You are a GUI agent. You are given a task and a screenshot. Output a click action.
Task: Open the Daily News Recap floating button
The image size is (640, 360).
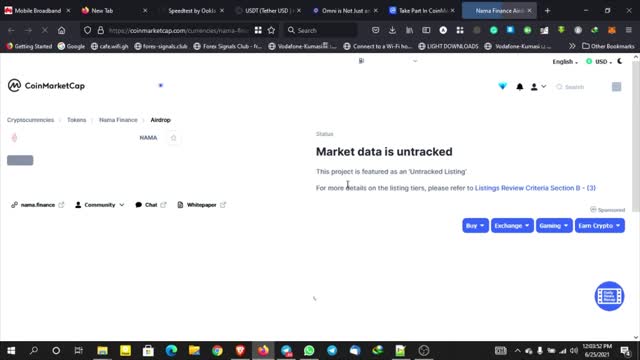pyautogui.click(x=609, y=296)
